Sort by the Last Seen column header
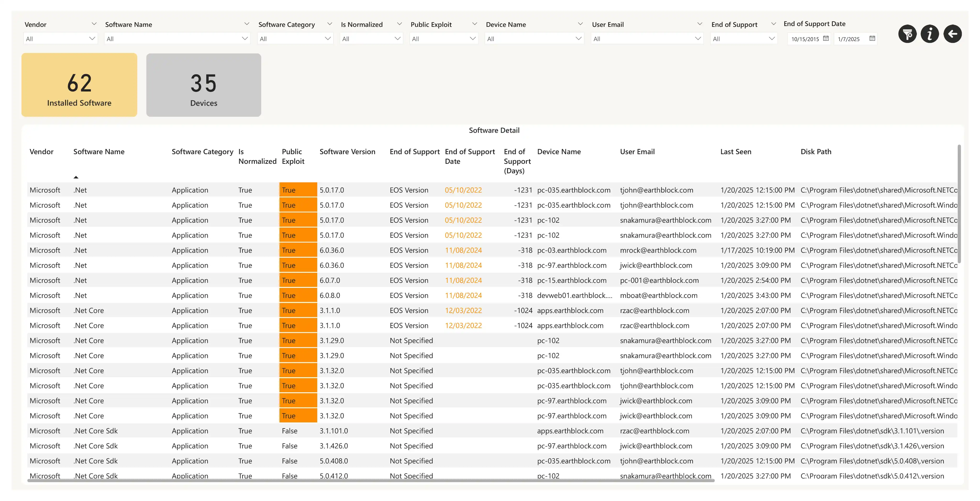The width and height of the screenshot is (980, 501). coord(735,152)
